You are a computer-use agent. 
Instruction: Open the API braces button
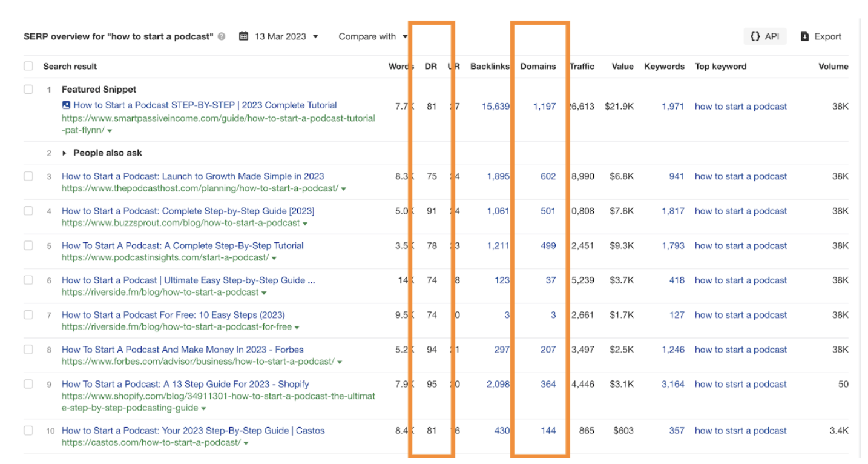(764, 36)
